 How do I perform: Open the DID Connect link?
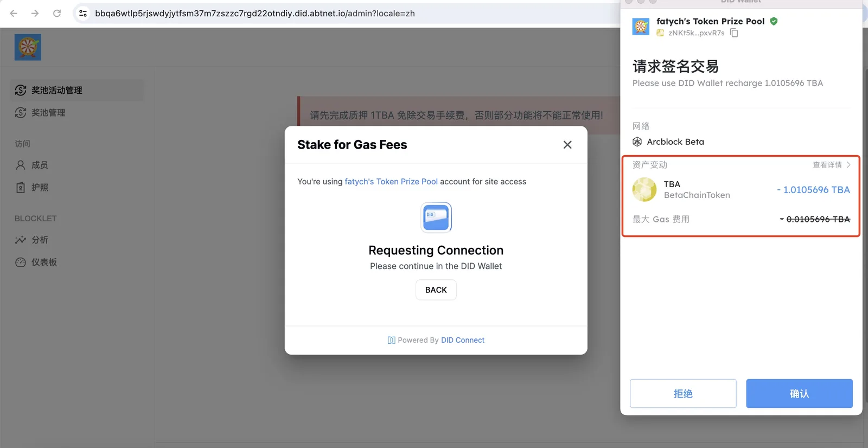point(463,340)
